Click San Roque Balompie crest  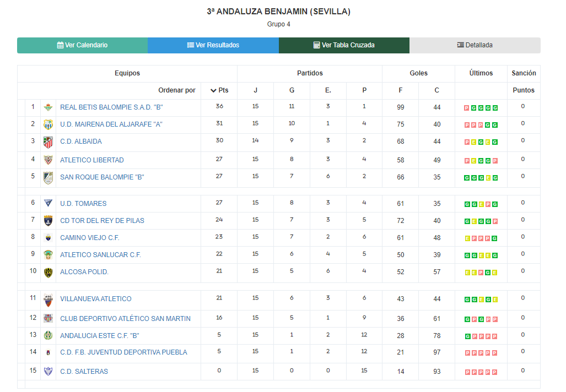coord(48,178)
